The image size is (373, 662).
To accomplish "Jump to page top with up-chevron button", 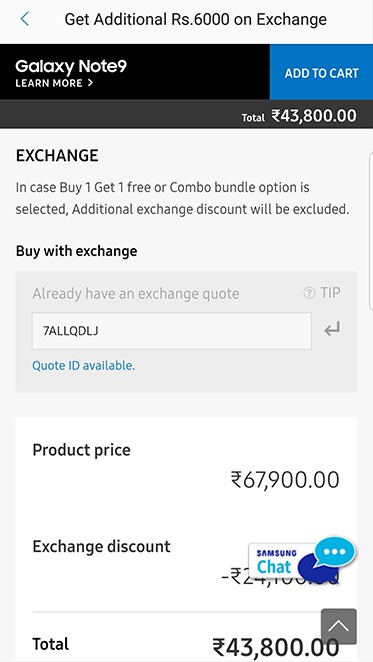I will 339,626.
